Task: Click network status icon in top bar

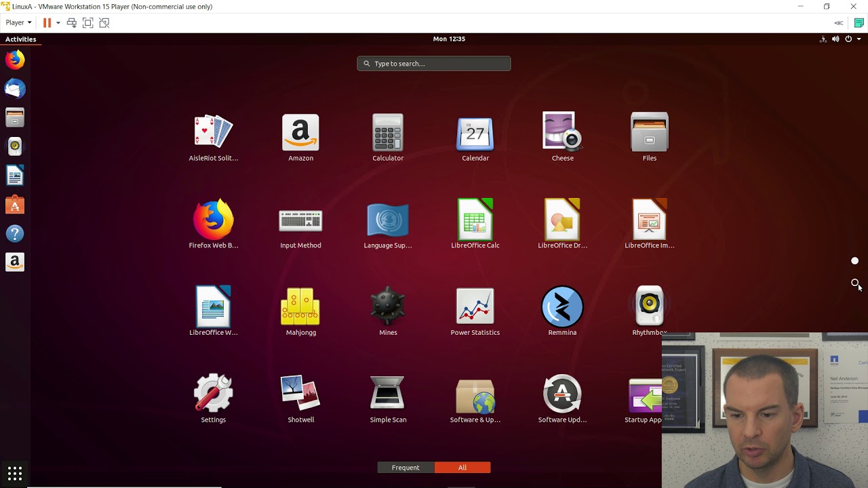Action: (823, 39)
